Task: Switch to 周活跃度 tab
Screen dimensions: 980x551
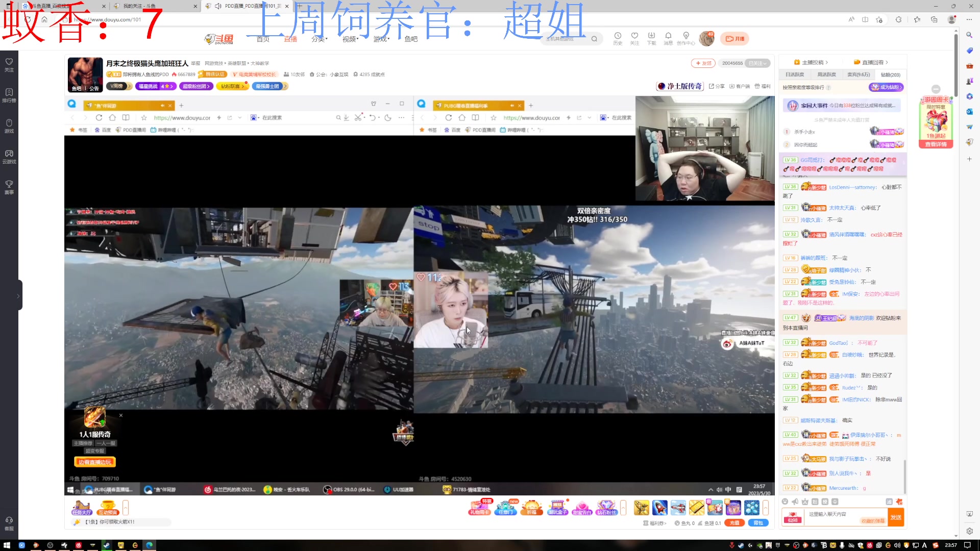Action: click(826, 74)
